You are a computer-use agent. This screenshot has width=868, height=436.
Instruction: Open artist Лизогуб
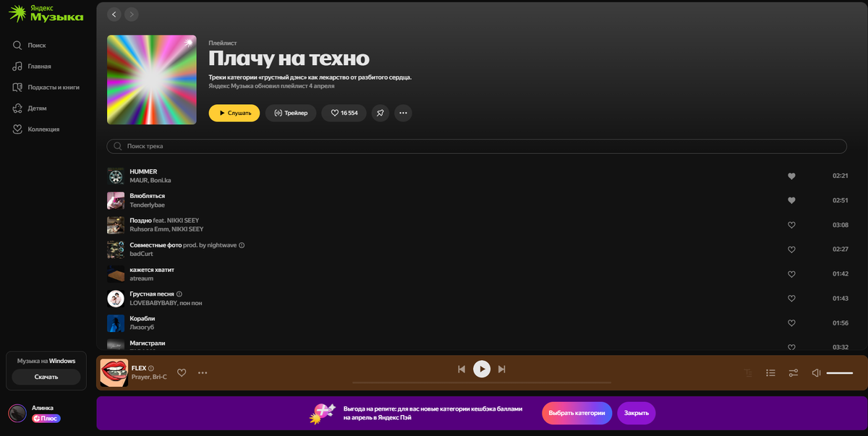pyautogui.click(x=142, y=328)
